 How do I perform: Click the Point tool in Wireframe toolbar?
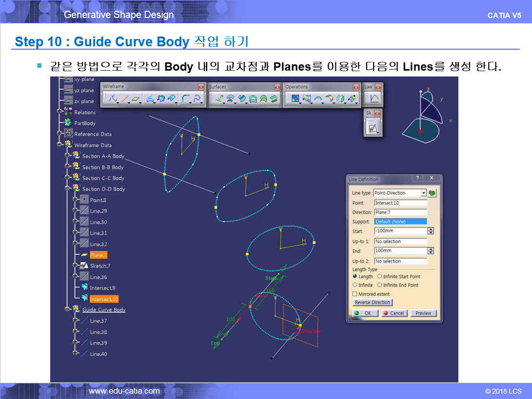(x=113, y=99)
